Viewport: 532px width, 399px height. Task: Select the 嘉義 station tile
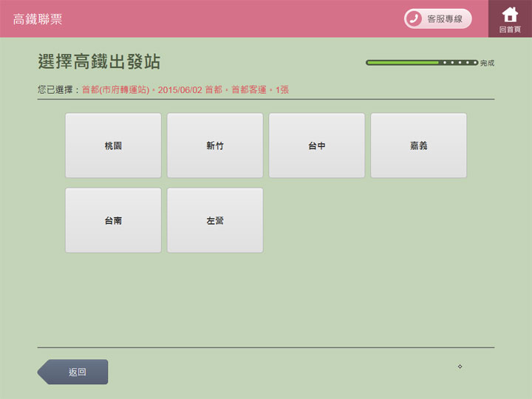(418, 146)
